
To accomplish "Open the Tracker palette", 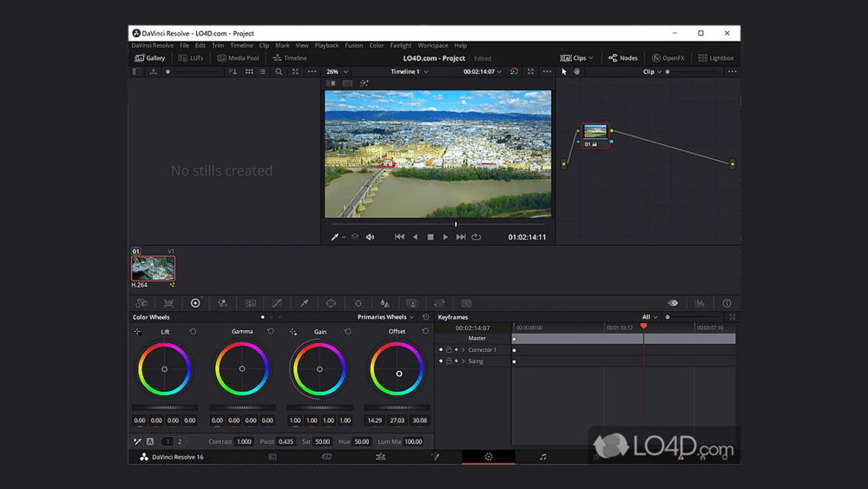I will point(358,303).
